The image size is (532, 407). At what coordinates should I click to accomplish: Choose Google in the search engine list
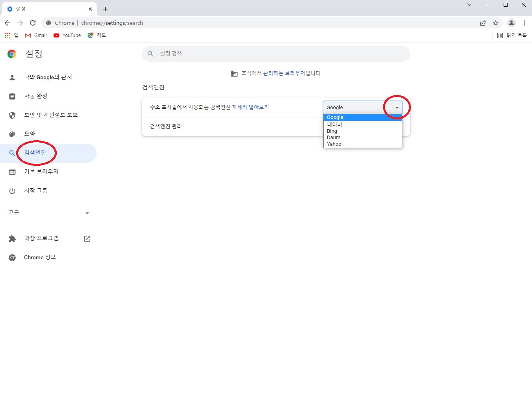(x=363, y=117)
